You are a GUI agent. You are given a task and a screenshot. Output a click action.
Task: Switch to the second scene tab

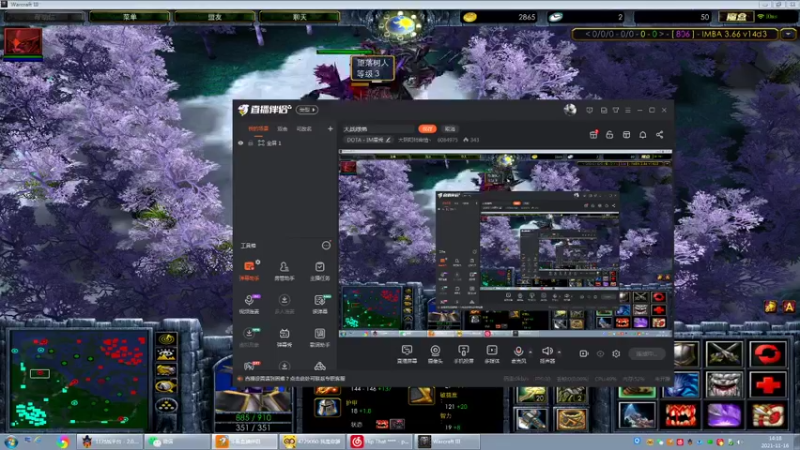pyautogui.click(x=282, y=129)
